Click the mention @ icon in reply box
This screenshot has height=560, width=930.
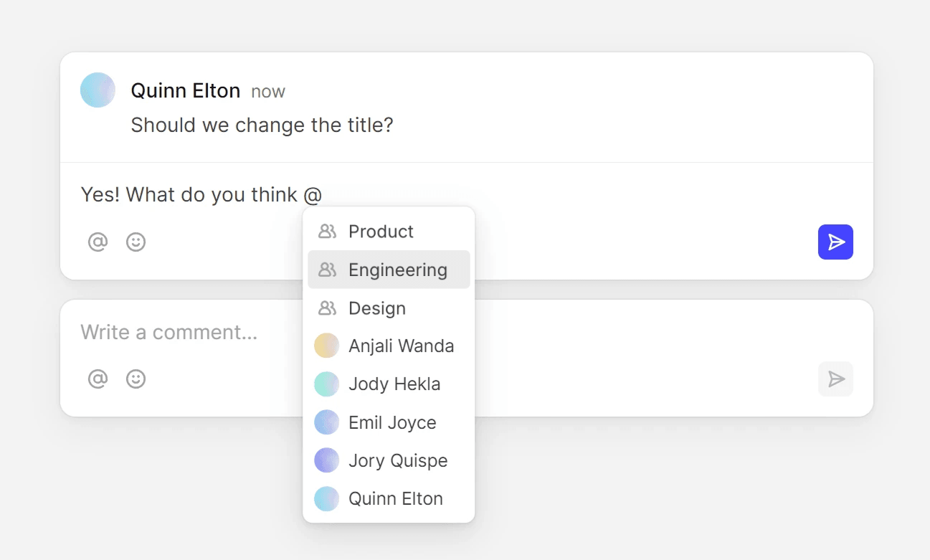[x=98, y=242]
